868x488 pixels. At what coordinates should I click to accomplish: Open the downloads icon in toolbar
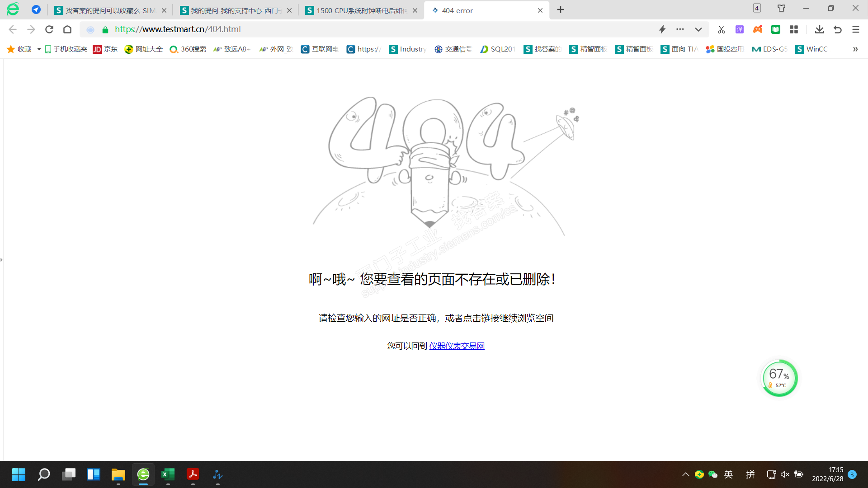[819, 29]
